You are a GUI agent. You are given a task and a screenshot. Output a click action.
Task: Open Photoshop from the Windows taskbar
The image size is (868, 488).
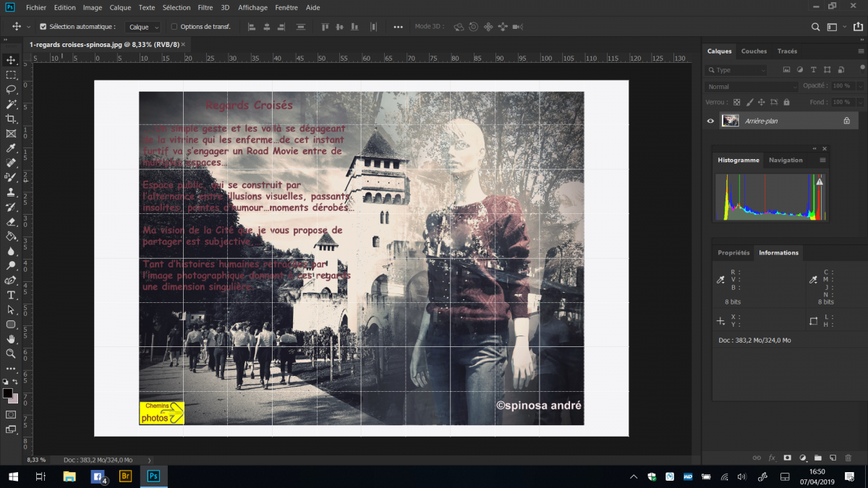(x=153, y=476)
